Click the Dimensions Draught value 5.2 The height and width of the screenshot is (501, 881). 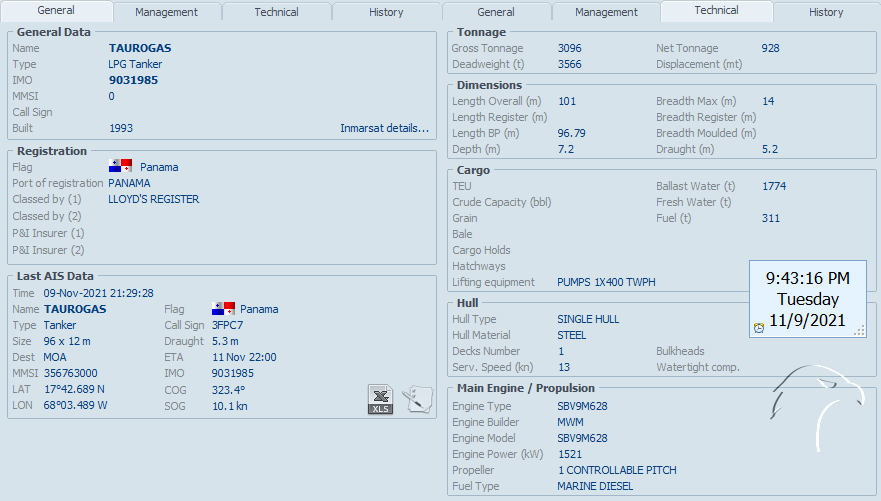pos(770,149)
